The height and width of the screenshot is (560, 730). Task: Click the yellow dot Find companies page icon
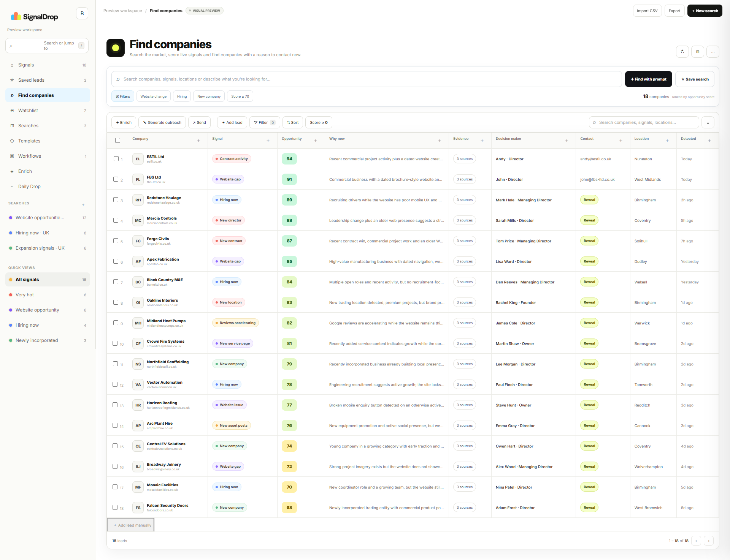(116, 48)
